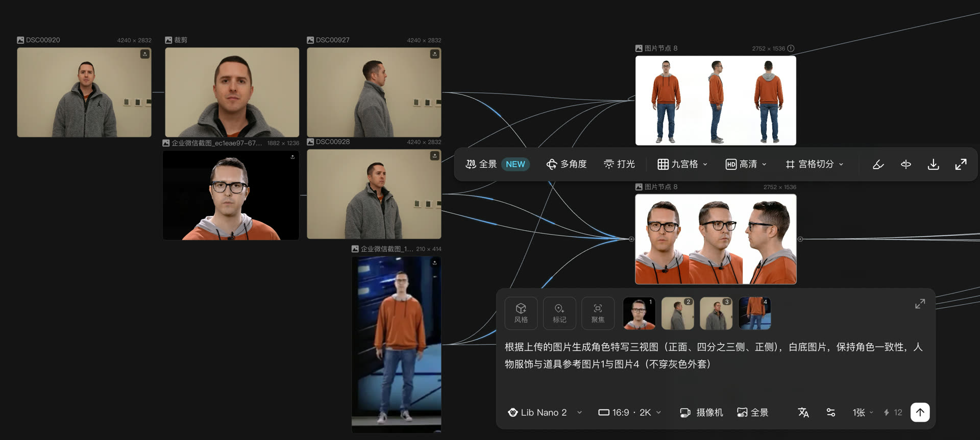Click the 裁剪 node title
The image size is (980, 440).
click(x=181, y=40)
